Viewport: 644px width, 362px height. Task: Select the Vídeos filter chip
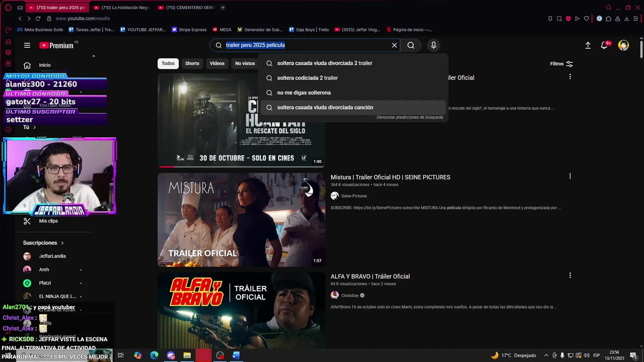click(x=217, y=63)
